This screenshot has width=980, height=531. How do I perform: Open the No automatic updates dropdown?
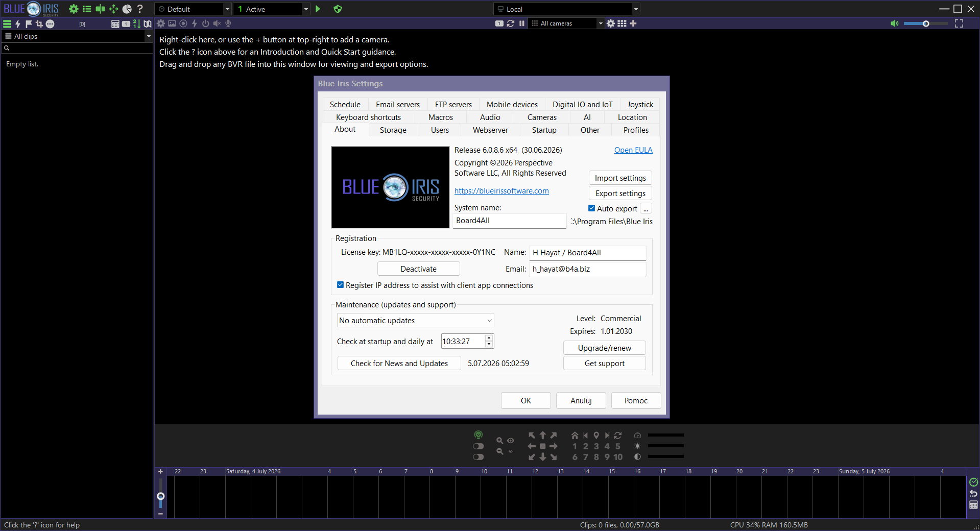pyautogui.click(x=415, y=321)
